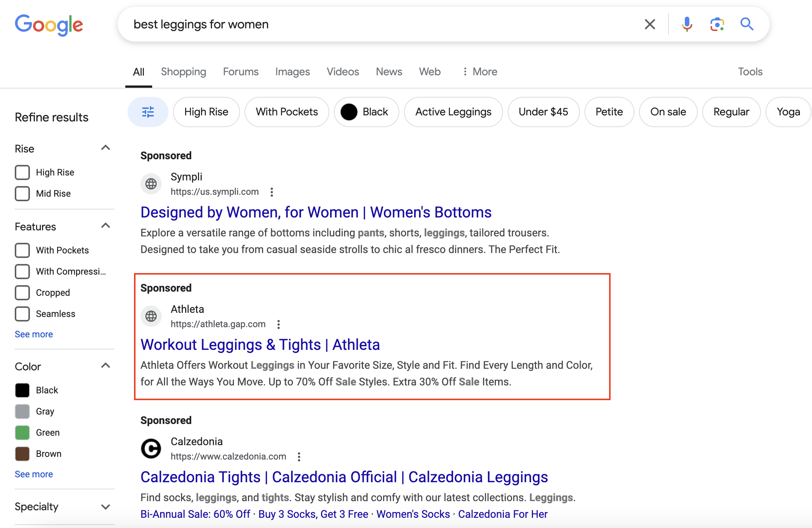
Task: Open the Images tab
Action: click(x=292, y=71)
